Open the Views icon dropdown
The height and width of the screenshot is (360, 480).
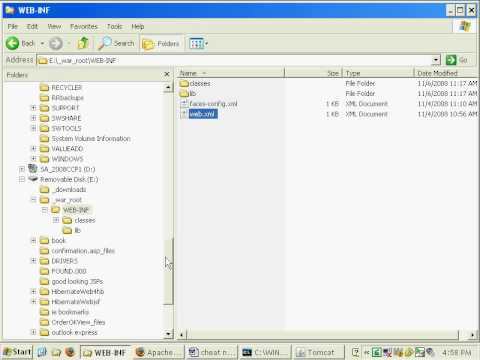coord(198,44)
